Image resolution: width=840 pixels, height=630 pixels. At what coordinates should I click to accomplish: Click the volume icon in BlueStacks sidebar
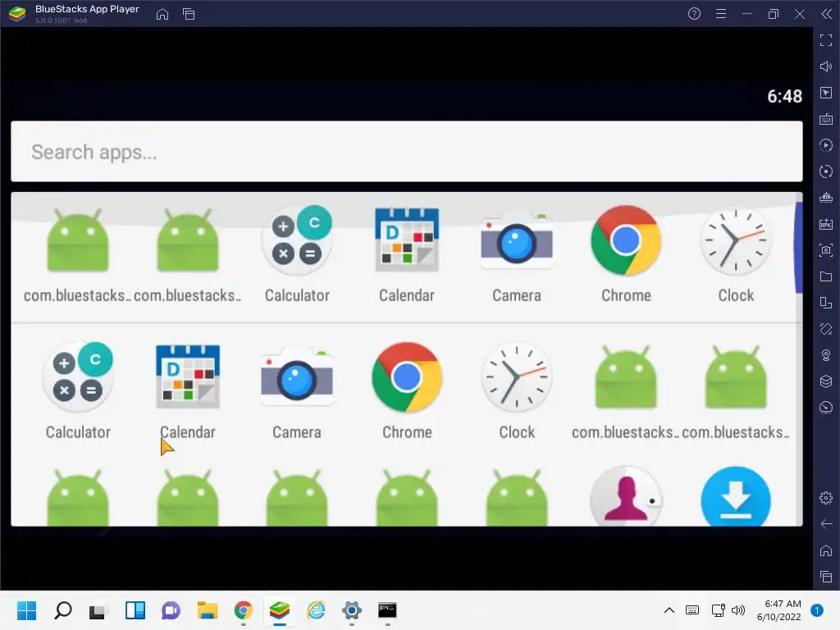pyautogui.click(x=826, y=66)
